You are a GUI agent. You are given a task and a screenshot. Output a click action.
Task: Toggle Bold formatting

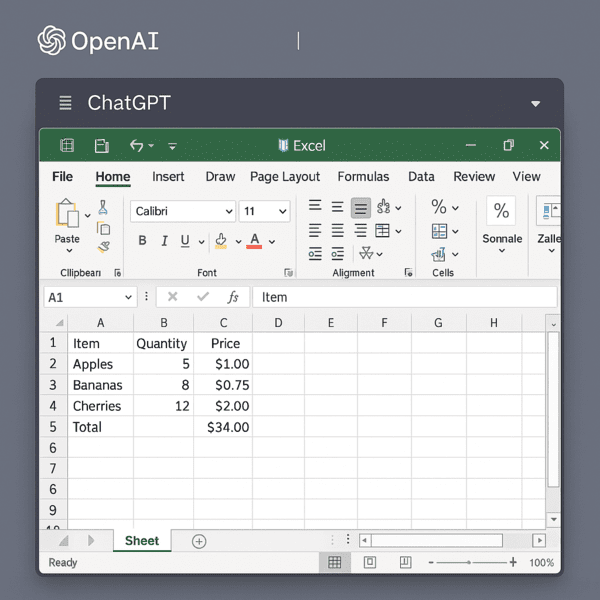click(x=142, y=241)
